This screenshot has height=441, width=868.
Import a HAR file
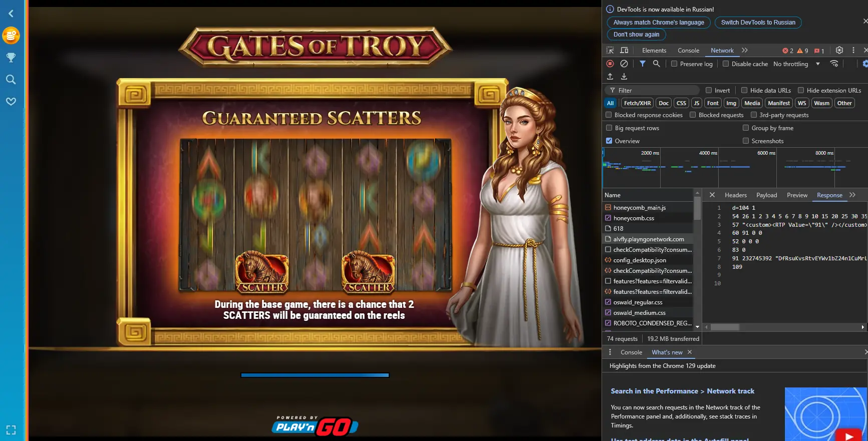(610, 77)
